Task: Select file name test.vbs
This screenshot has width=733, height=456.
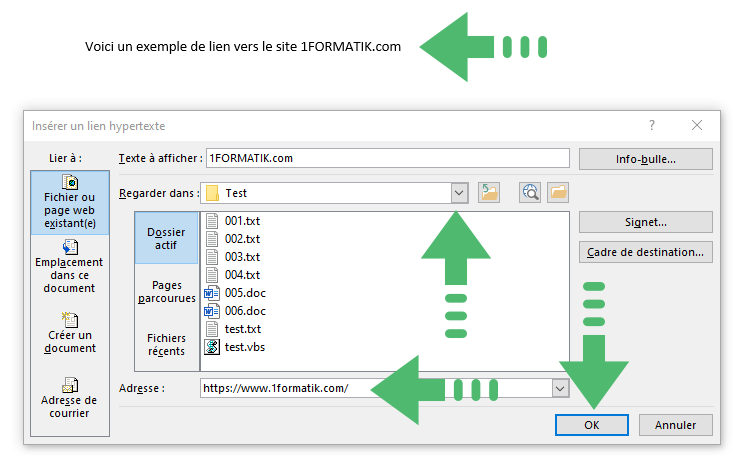Action: tap(244, 347)
